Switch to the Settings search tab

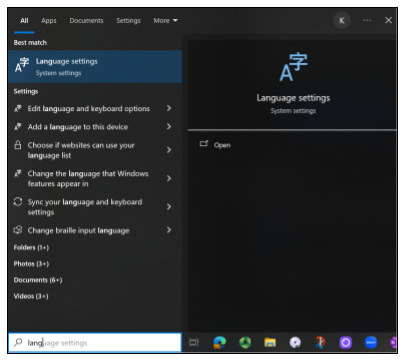coord(128,21)
